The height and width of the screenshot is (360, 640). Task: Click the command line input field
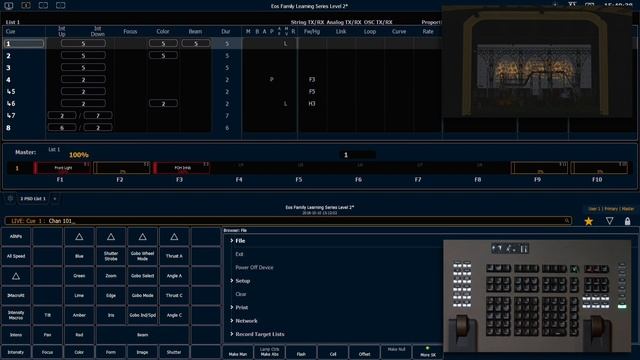[x=288, y=221]
